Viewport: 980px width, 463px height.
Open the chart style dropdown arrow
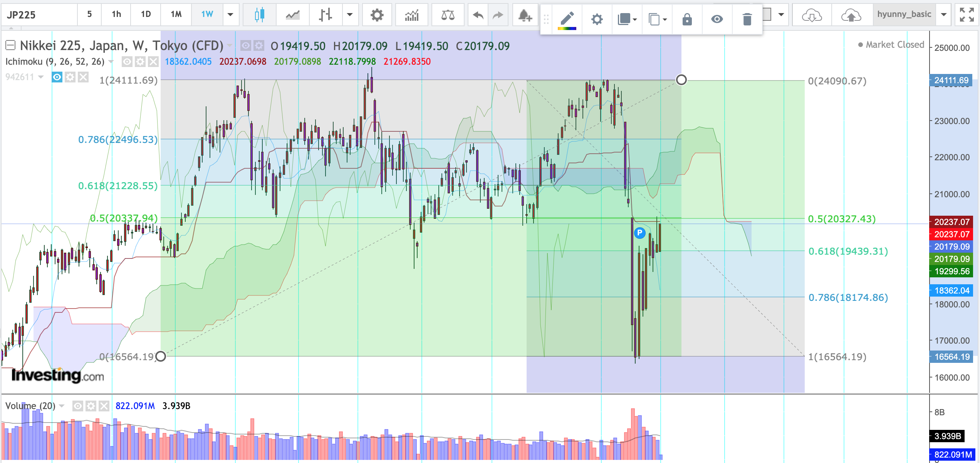(349, 15)
